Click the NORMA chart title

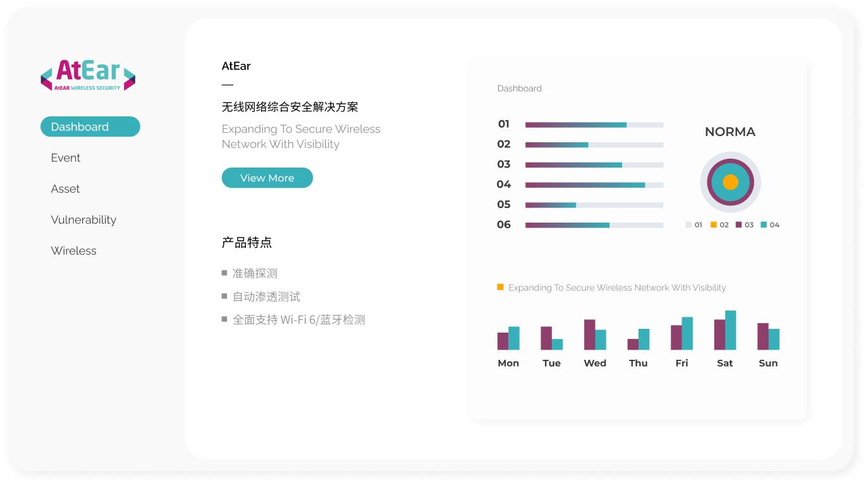(730, 132)
